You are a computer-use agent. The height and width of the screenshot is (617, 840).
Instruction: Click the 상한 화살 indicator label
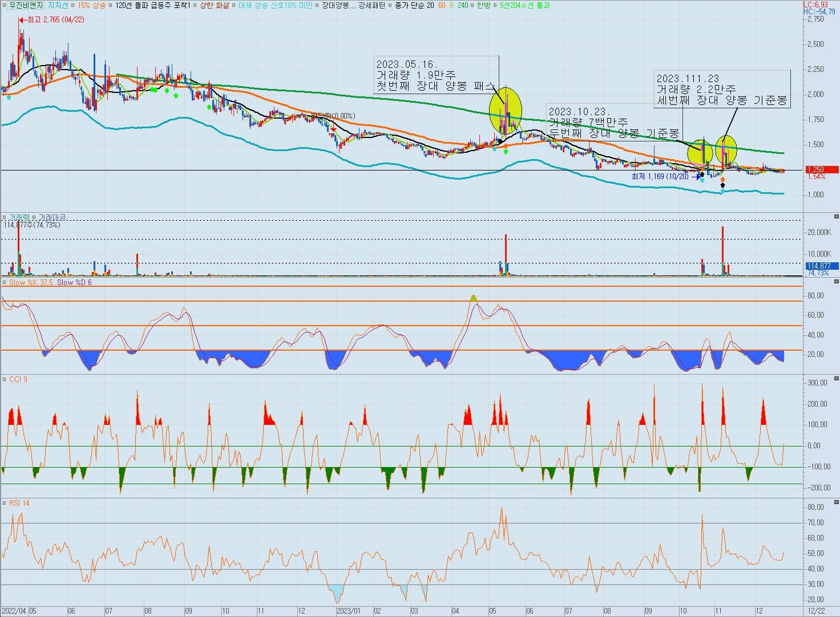click(x=214, y=5)
